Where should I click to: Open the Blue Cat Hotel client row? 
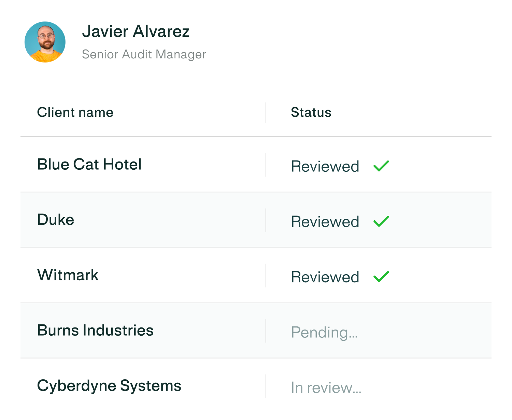89,164
